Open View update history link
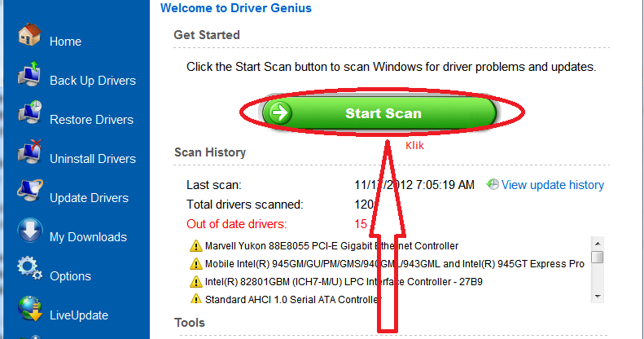The width and height of the screenshot is (644, 339). 553,185
